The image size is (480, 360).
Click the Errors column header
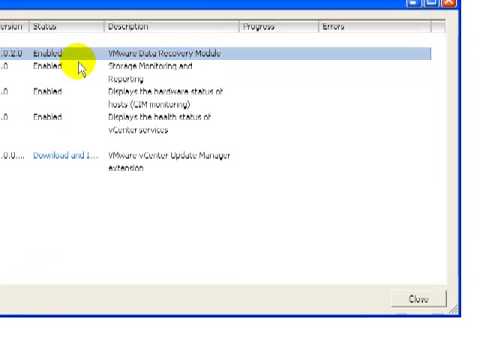(375, 27)
